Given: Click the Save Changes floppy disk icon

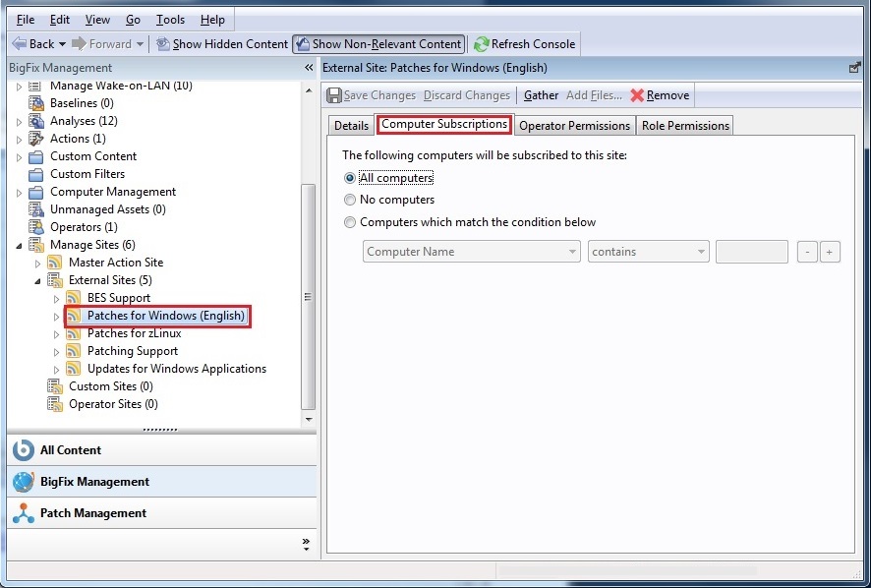Looking at the screenshot, I should click(x=334, y=95).
